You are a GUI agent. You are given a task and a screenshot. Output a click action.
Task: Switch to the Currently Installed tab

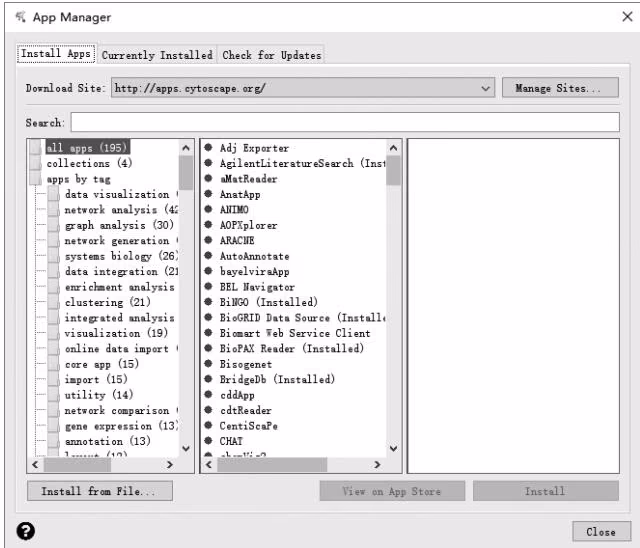click(157, 55)
